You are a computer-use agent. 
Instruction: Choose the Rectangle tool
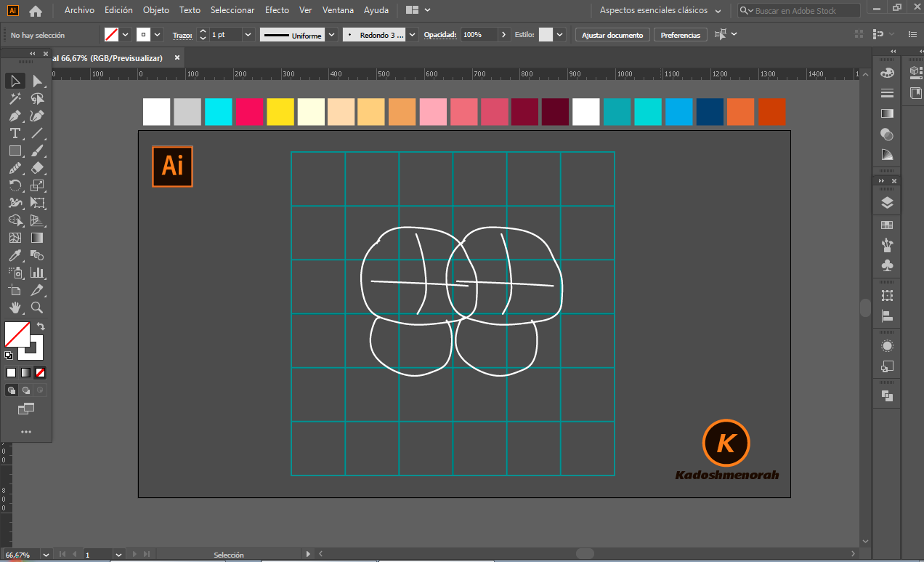click(15, 150)
